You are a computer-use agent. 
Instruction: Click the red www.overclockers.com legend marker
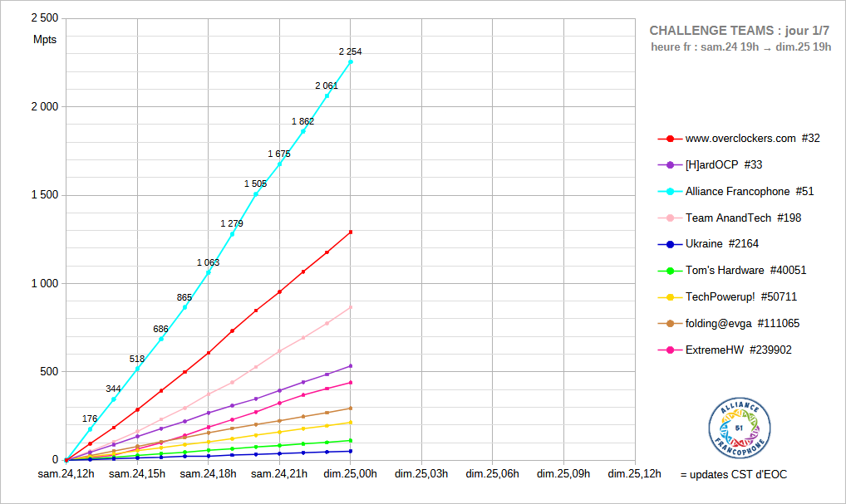click(670, 138)
